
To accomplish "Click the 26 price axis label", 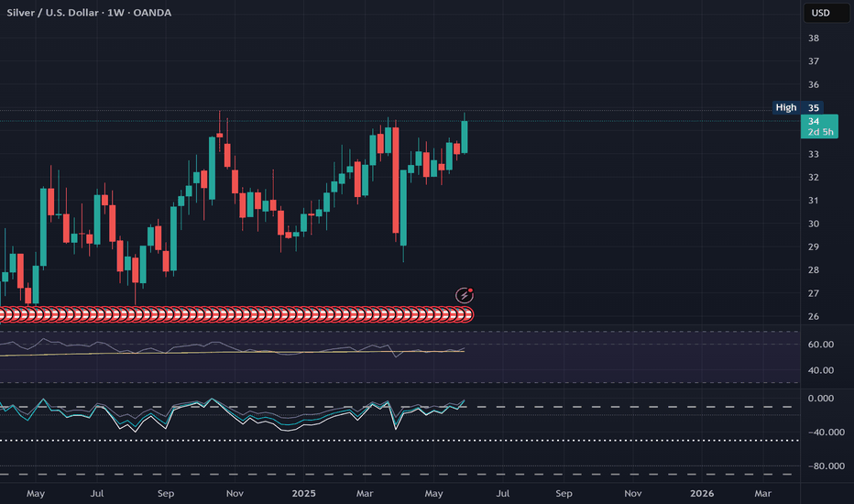I will (813, 316).
